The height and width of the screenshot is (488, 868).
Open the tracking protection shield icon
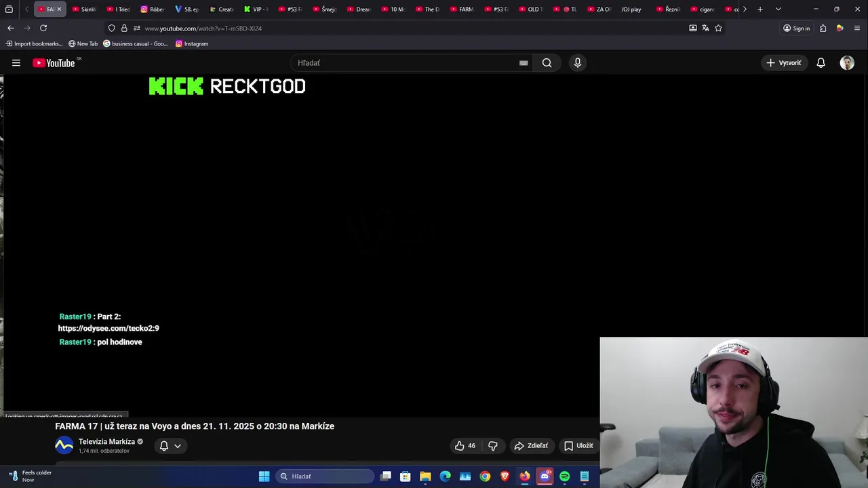(x=112, y=28)
